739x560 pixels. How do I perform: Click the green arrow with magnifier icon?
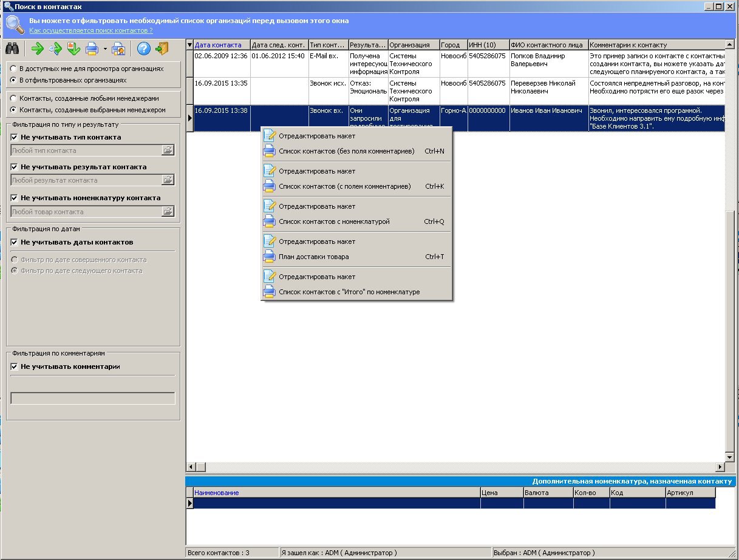pos(56,49)
